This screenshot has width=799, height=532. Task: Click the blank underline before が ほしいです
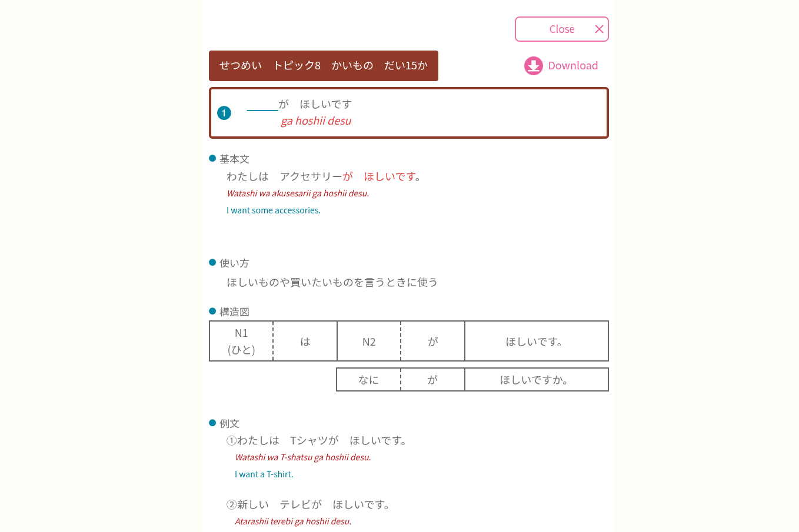tap(262, 109)
